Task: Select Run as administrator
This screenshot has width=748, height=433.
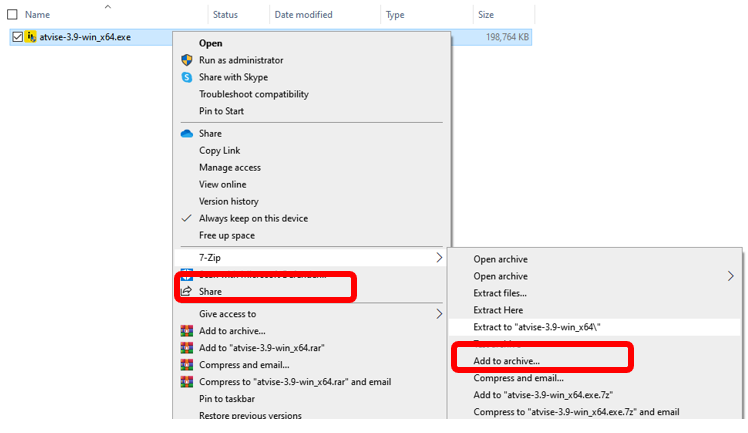Action: (241, 60)
